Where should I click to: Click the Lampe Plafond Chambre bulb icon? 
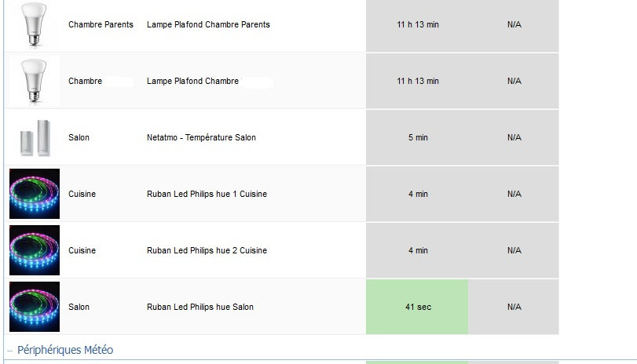[x=34, y=81]
